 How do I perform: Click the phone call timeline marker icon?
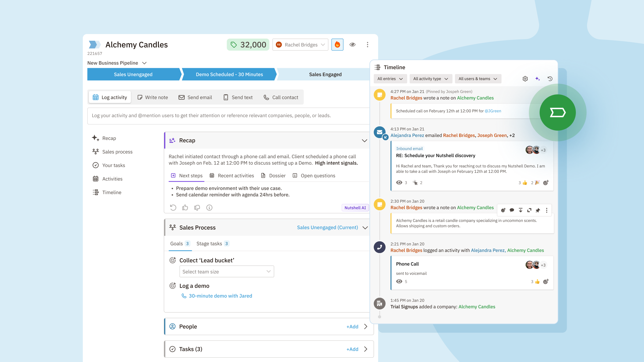tap(379, 247)
